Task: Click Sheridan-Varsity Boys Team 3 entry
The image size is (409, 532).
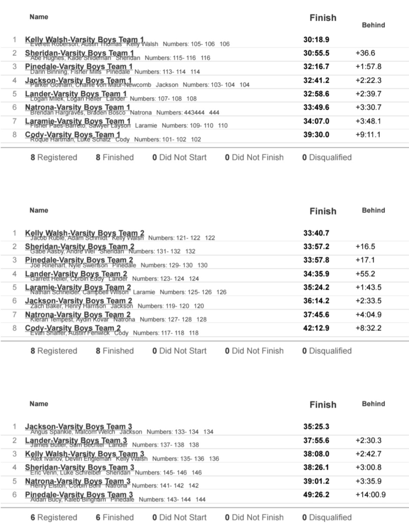Action: (79, 467)
